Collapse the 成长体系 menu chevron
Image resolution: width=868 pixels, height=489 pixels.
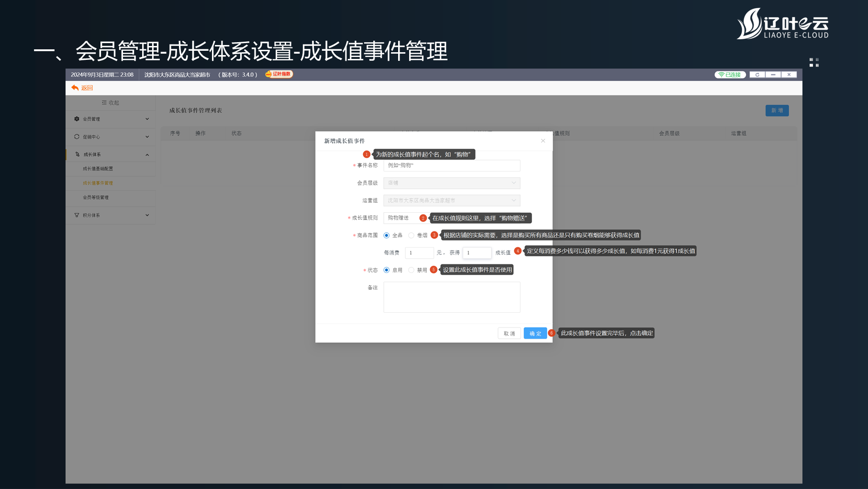click(x=147, y=155)
